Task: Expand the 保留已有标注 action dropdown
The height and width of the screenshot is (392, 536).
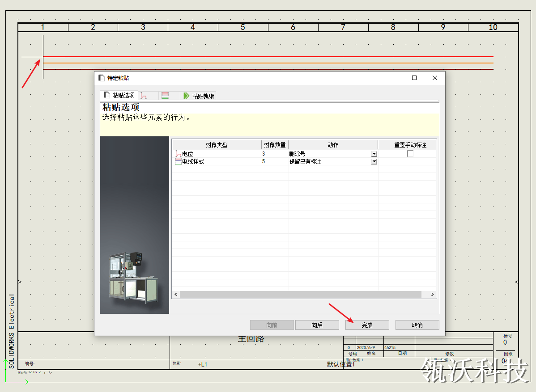Action: (x=374, y=161)
